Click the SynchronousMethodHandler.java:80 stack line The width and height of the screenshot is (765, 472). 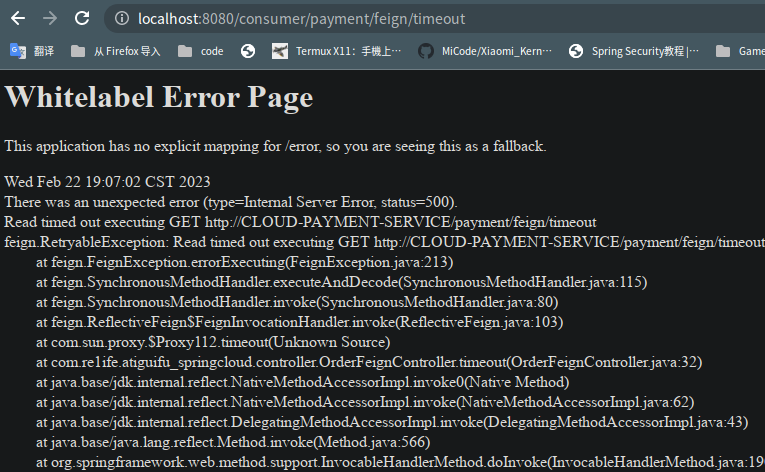point(297,302)
